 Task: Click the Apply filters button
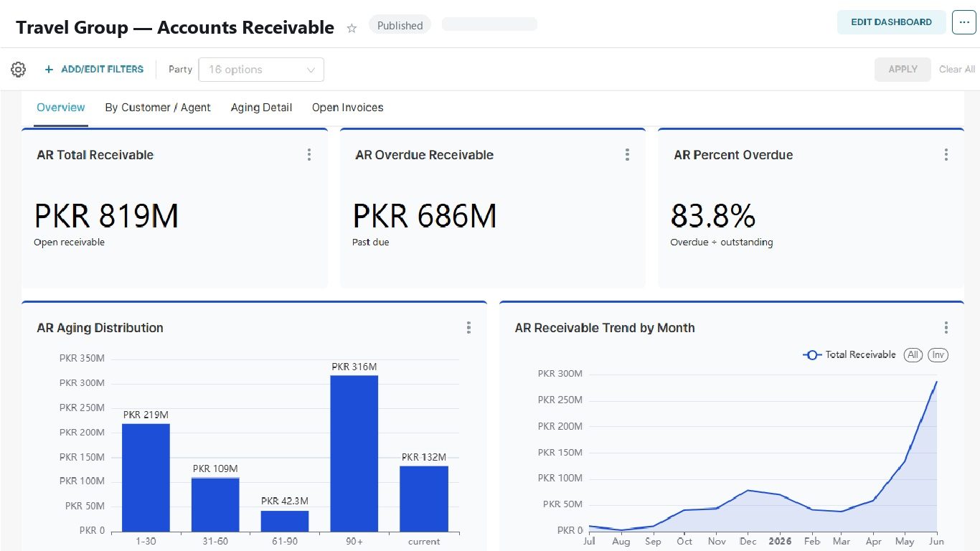pos(903,70)
